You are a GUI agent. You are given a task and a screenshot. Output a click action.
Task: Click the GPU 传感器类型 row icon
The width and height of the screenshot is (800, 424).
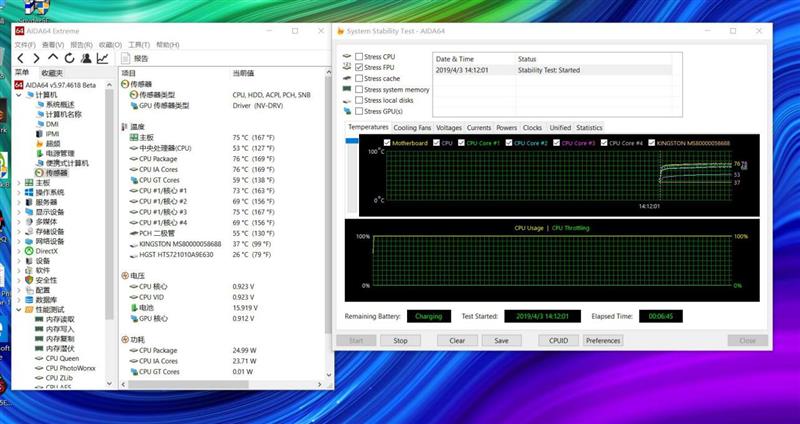tap(135, 106)
